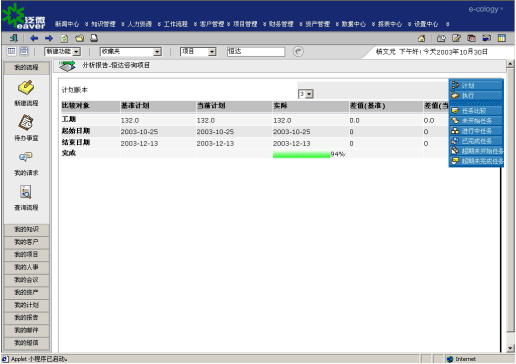Click the round go button beside search field
Image resolution: width=516 pixels, height=364 pixels.
[298, 51]
